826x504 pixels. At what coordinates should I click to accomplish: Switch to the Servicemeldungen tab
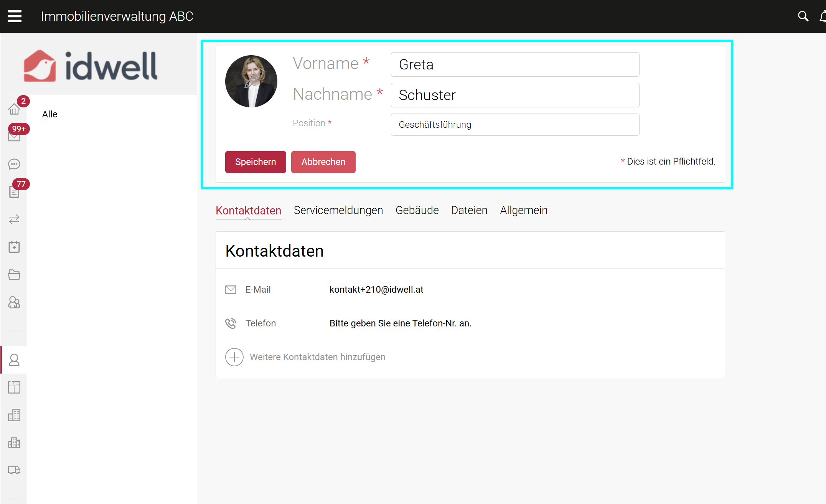pos(338,210)
